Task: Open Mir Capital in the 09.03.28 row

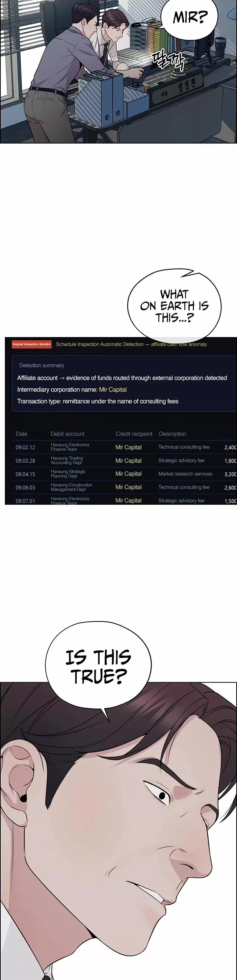Action: click(128, 461)
